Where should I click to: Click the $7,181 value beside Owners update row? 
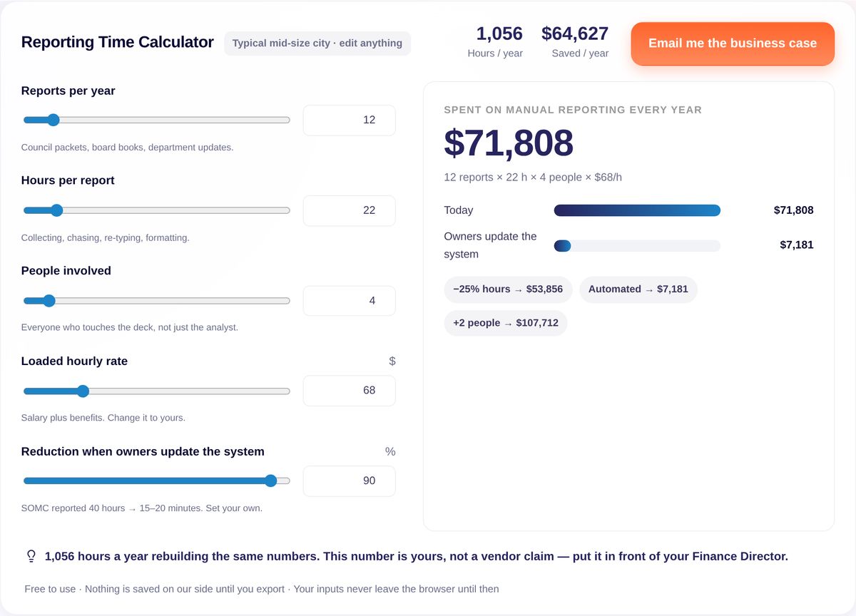coord(797,245)
